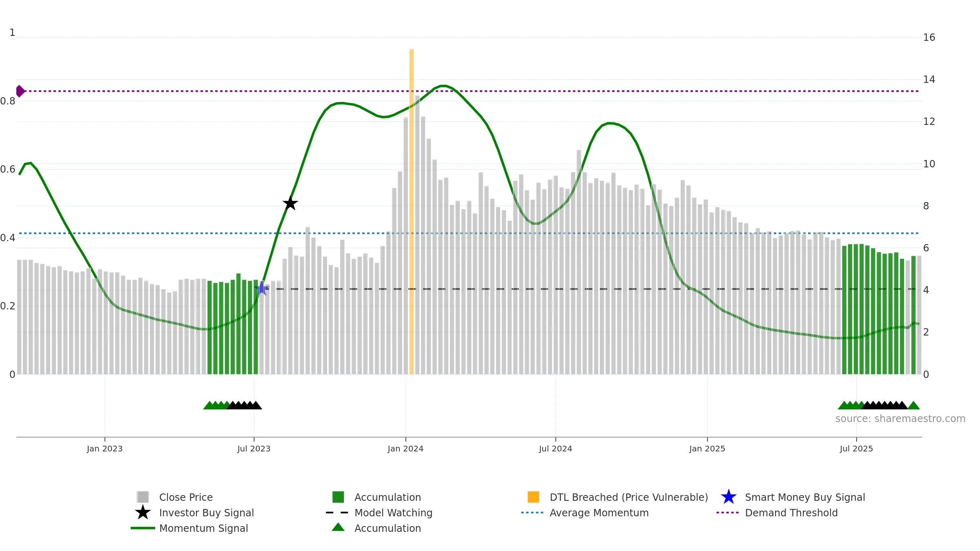This screenshot has height=551, width=980.
Task: Toggle the Average Momentum legend entry
Action: point(585,513)
